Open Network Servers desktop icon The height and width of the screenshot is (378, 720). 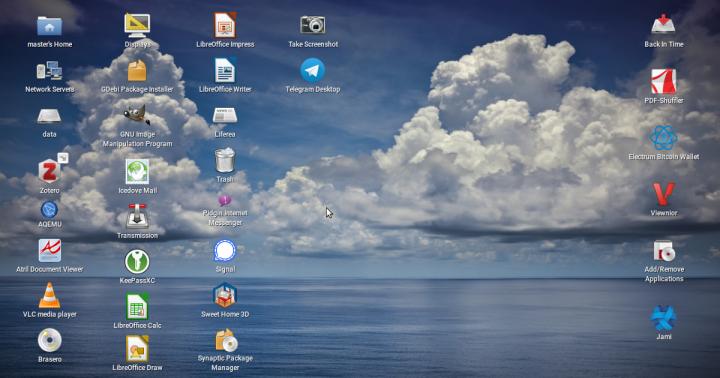(49, 71)
